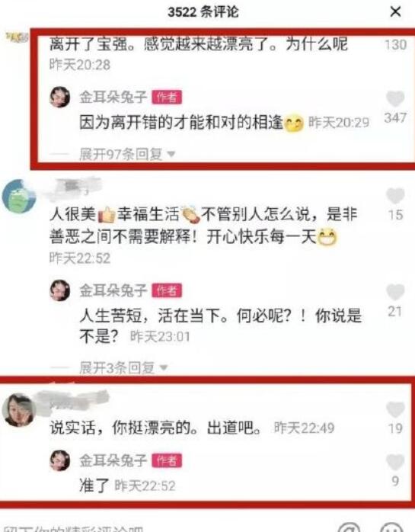
Task: Open avatar of commenter saying 出道吧
Action: click(x=19, y=410)
